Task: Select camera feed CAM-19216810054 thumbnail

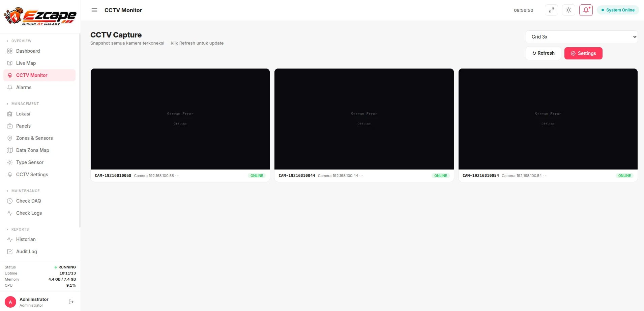Action: [548, 119]
